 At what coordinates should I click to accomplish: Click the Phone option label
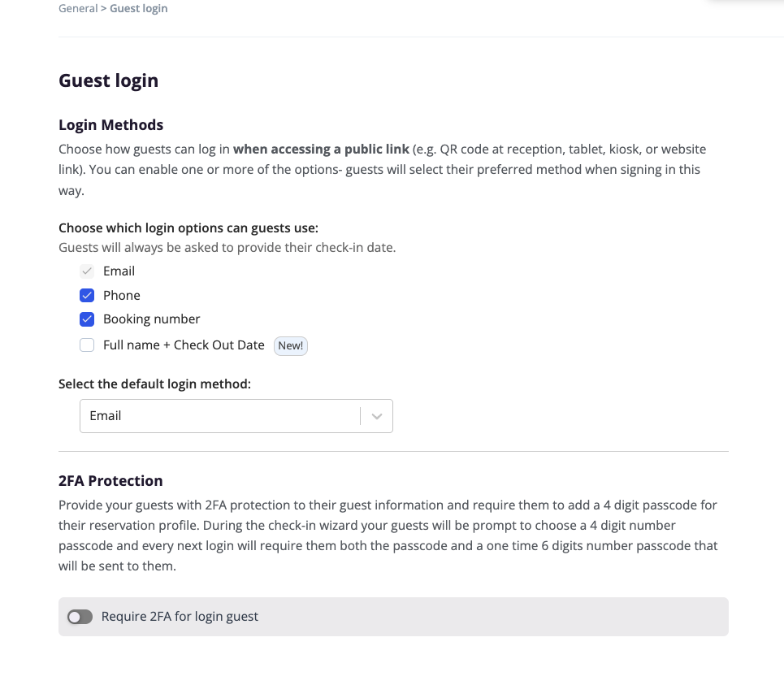click(122, 296)
